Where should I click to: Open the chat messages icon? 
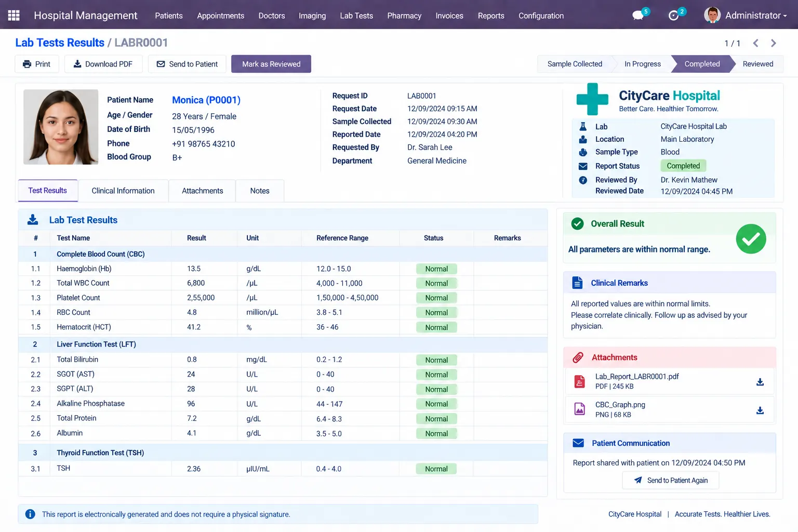click(x=638, y=16)
